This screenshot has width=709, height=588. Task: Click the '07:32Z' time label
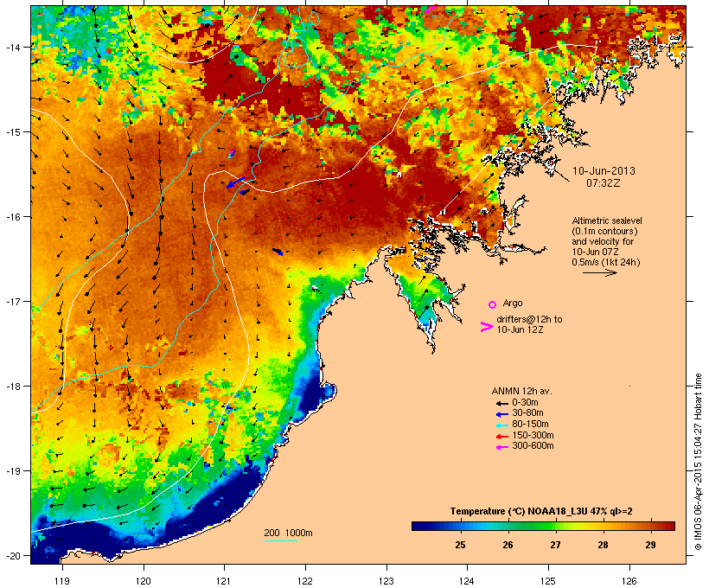(604, 183)
